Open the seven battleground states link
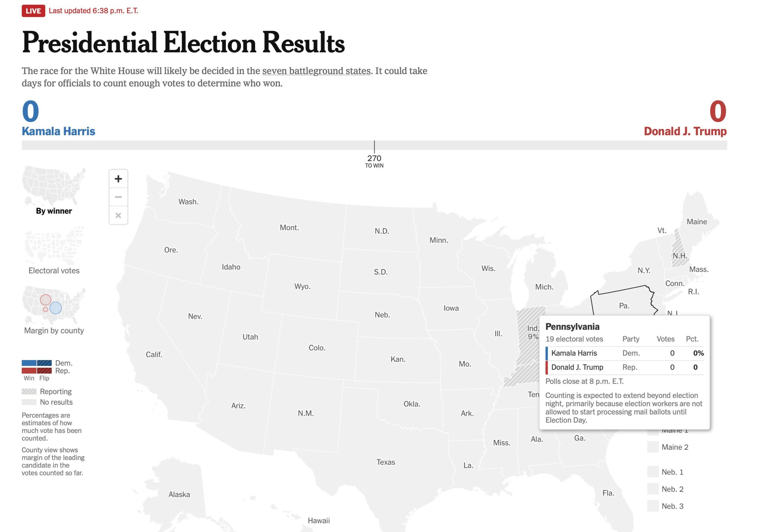Screen dimensions: 783x532 [x=316, y=71]
